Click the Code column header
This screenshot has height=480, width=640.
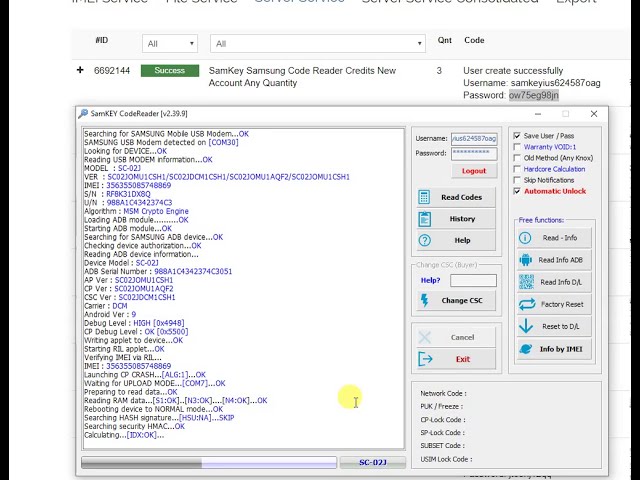pyautogui.click(x=474, y=40)
